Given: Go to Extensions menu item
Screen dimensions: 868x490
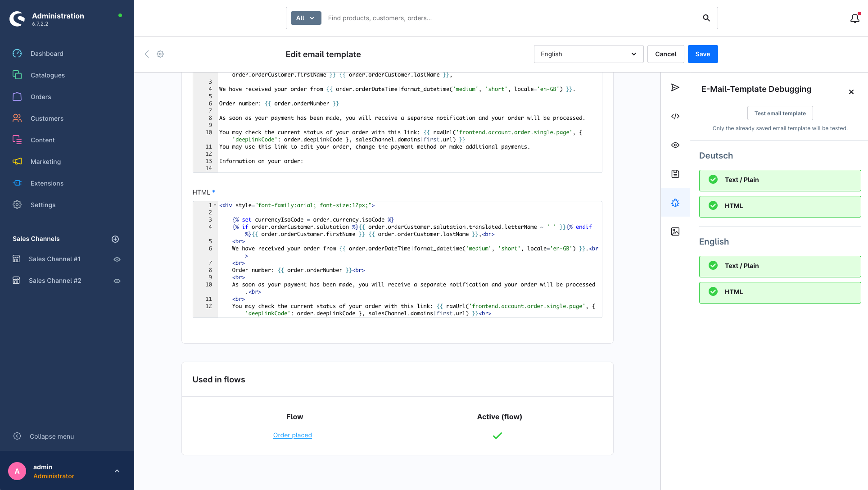Looking at the screenshot, I should coord(47,183).
